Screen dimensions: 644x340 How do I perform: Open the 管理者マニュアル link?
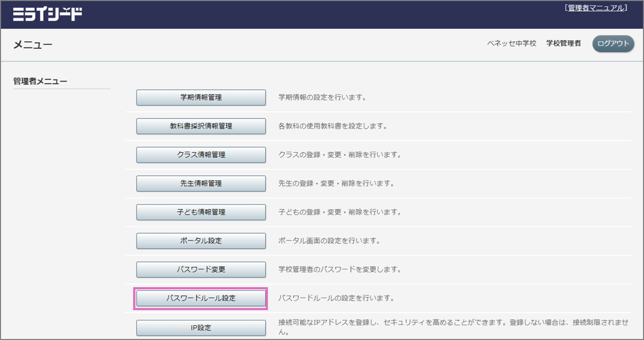(595, 8)
